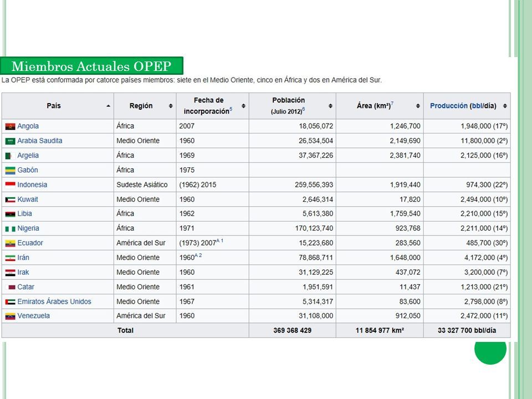
Task: Open the bbl link in header
Action: [x=477, y=106]
